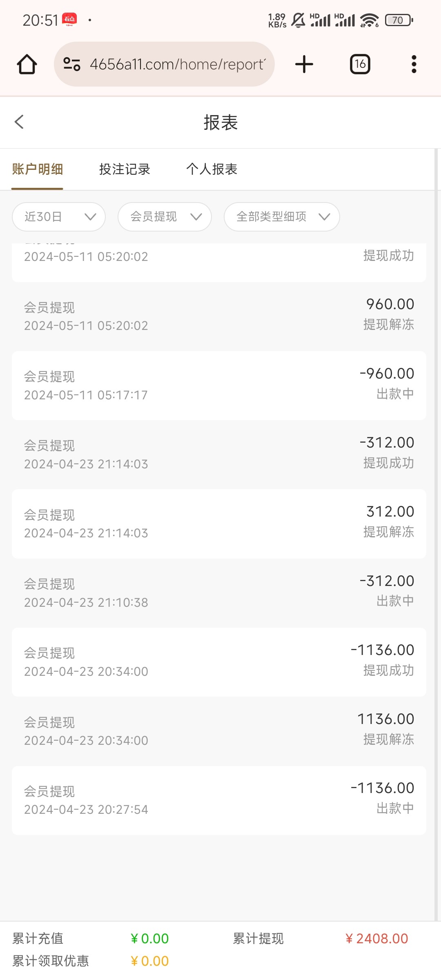Image resolution: width=441 pixels, height=980 pixels.
Task: Switch to the 投注记录 tab
Action: tap(125, 169)
